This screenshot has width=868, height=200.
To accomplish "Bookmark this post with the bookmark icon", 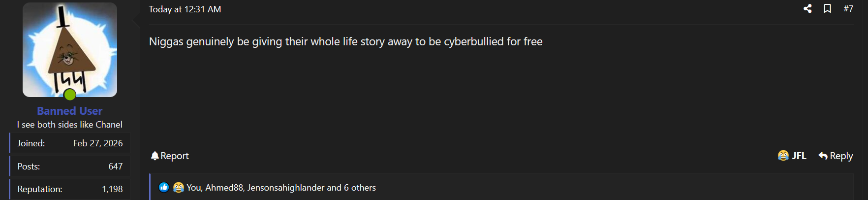I will (x=828, y=9).
